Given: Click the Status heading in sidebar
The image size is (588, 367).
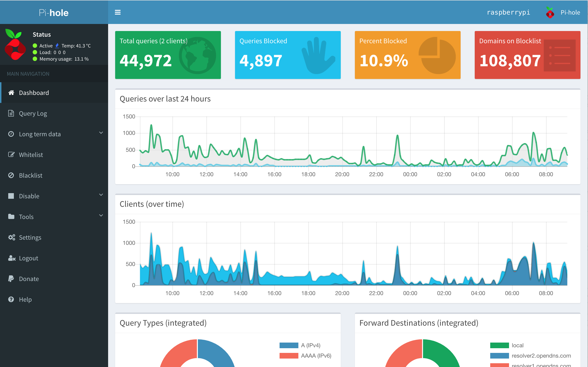Looking at the screenshot, I should (x=42, y=35).
